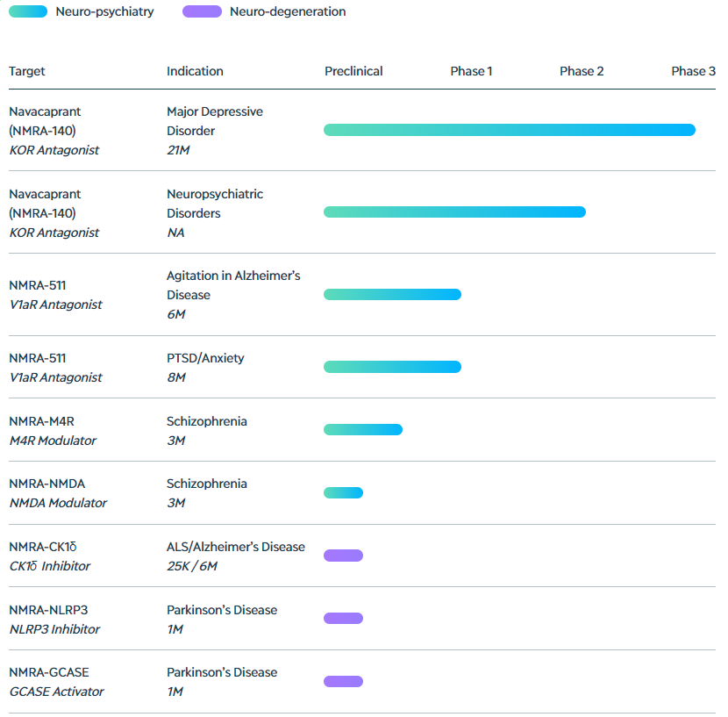Click the Phase 2 header label

582,71
